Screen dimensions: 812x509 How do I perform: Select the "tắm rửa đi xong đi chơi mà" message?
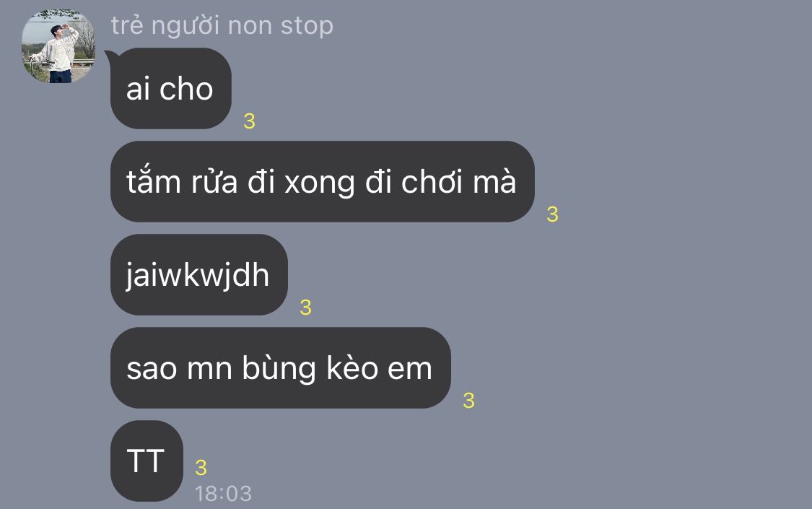point(322,182)
